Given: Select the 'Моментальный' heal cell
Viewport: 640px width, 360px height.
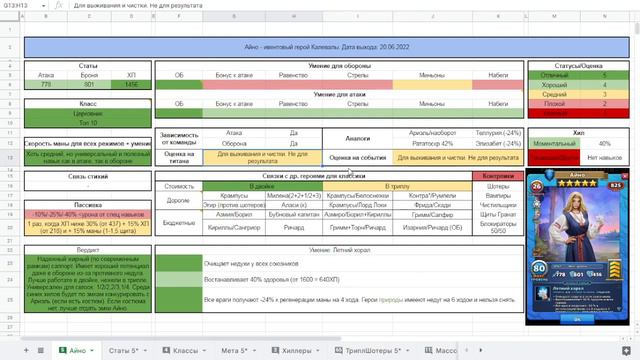Looking at the screenshot, I should click(554, 144).
